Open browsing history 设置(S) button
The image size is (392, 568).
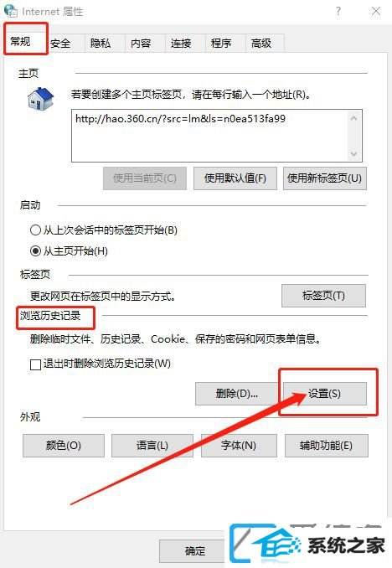325,394
